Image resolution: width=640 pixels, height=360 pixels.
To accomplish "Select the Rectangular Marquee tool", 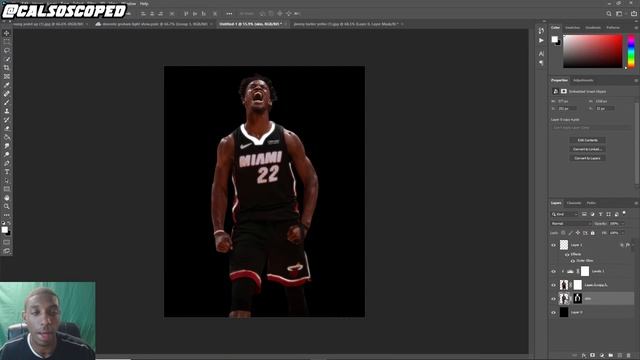I will (x=7, y=42).
